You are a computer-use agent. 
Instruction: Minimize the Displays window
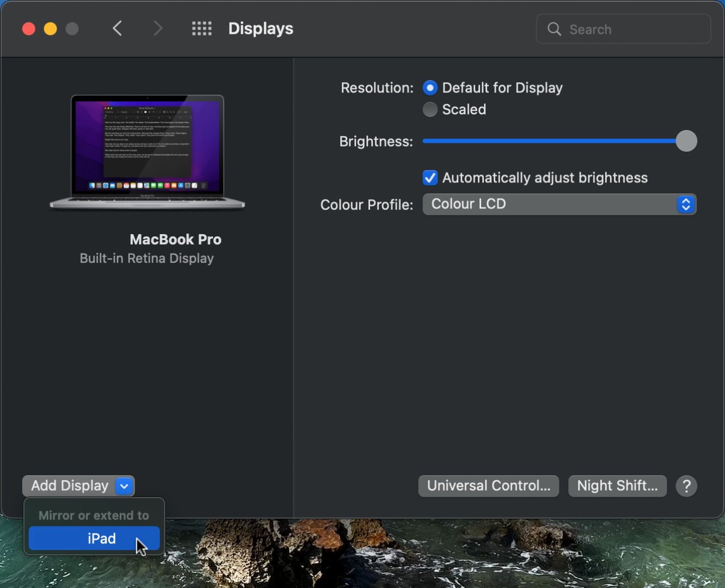(51, 29)
